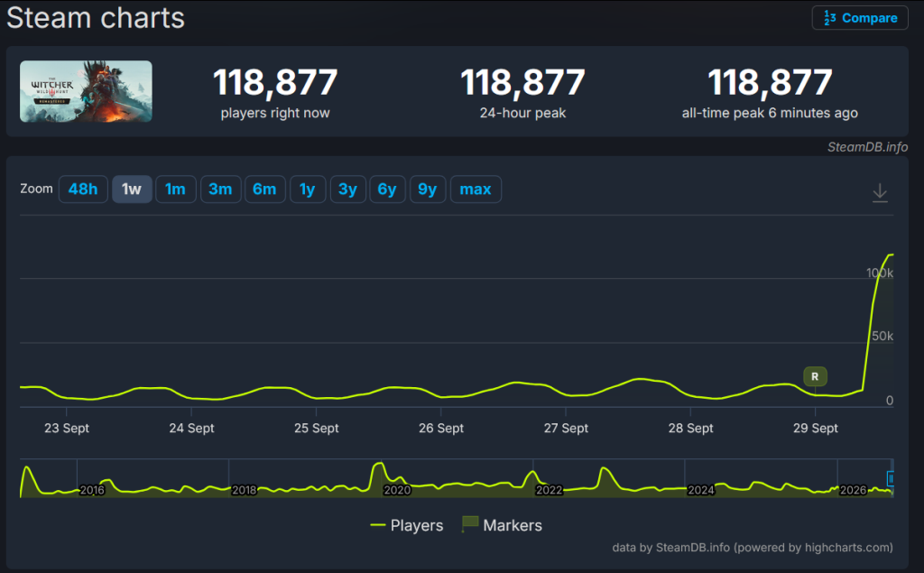Switch chart zoom to 1y

coord(308,189)
